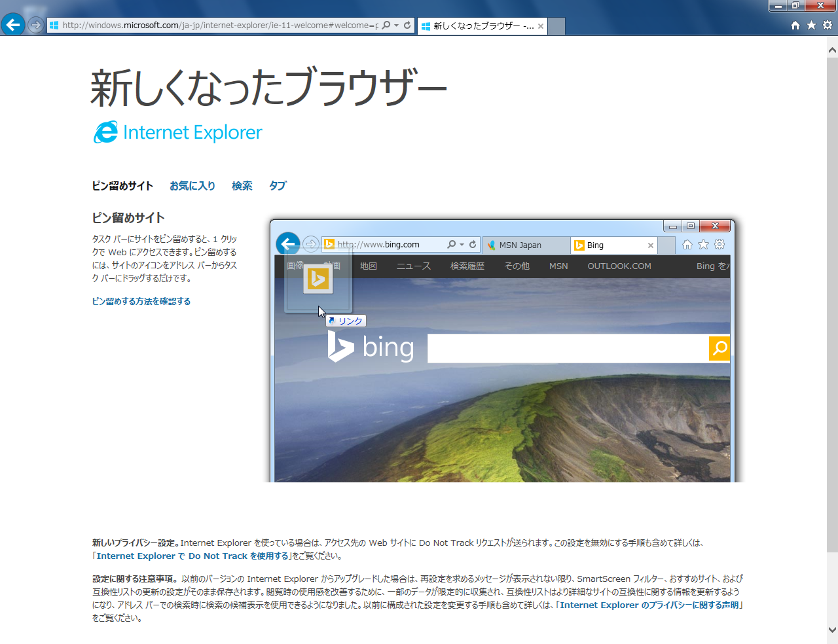Click the scrollbar up arrow

click(x=832, y=49)
